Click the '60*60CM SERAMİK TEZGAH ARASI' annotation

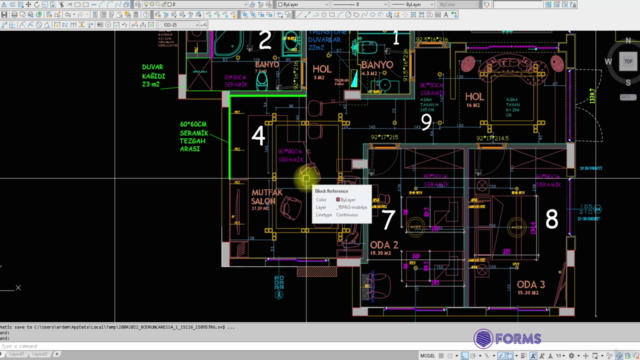pyautogui.click(x=194, y=136)
